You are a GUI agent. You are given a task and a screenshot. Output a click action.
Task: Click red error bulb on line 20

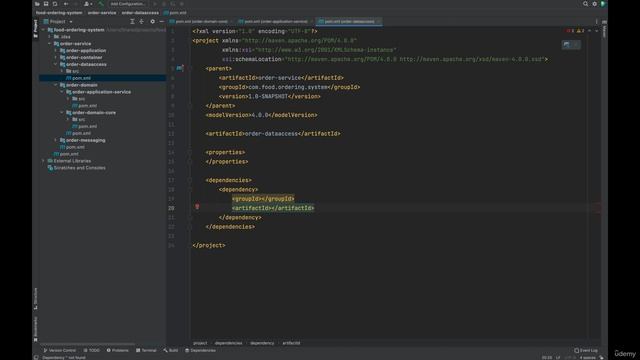tap(197, 207)
